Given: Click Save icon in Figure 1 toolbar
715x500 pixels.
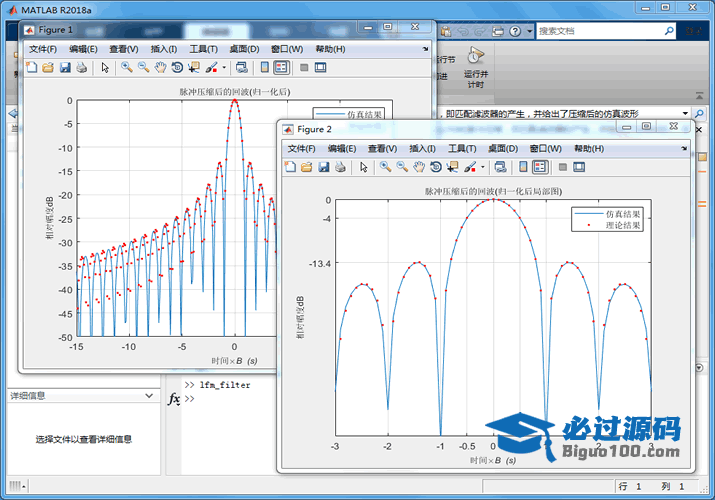Looking at the screenshot, I should click(65, 67).
